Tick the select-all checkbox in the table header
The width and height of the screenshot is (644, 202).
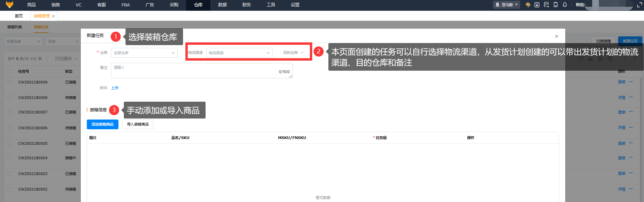point(9,72)
